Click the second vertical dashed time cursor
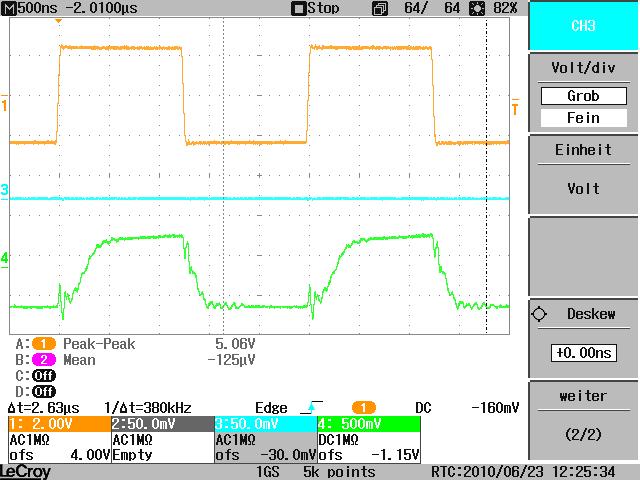Image resolution: width=640 pixels, height=480 pixels. (x=486, y=176)
